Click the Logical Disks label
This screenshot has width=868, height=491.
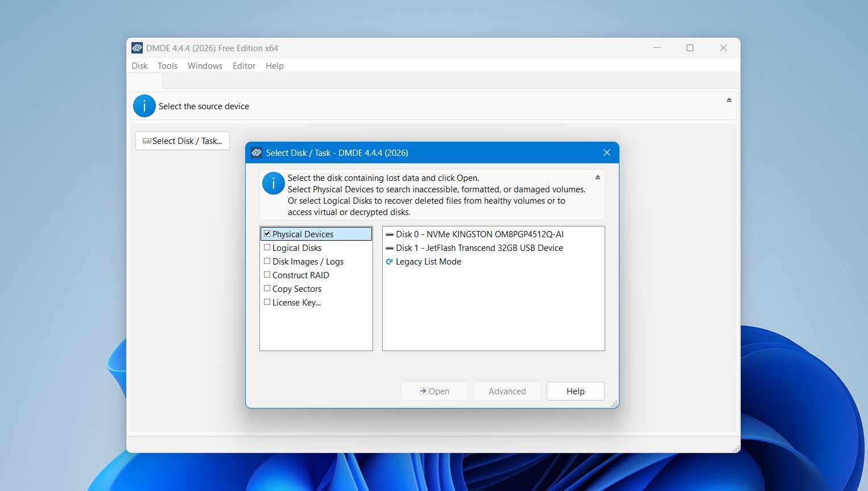tap(297, 248)
